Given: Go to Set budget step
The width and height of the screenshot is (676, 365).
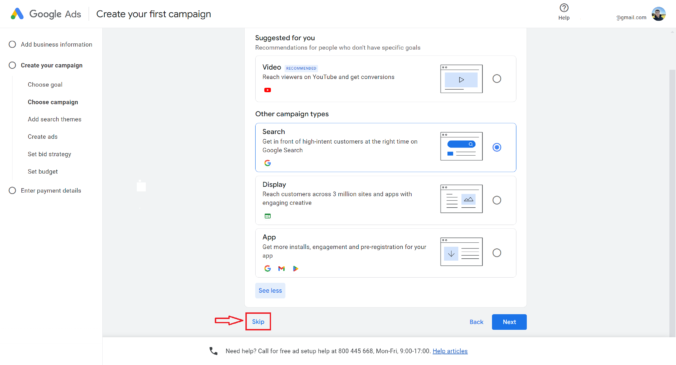Looking at the screenshot, I should [43, 172].
